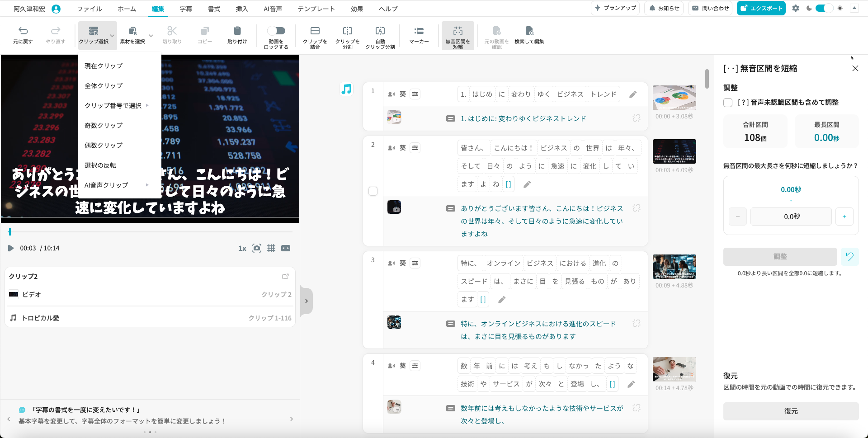Open dropdown arrow next to クリップ選択
The image size is (868, 438).
pyautogui.click(x=112, y=35)
